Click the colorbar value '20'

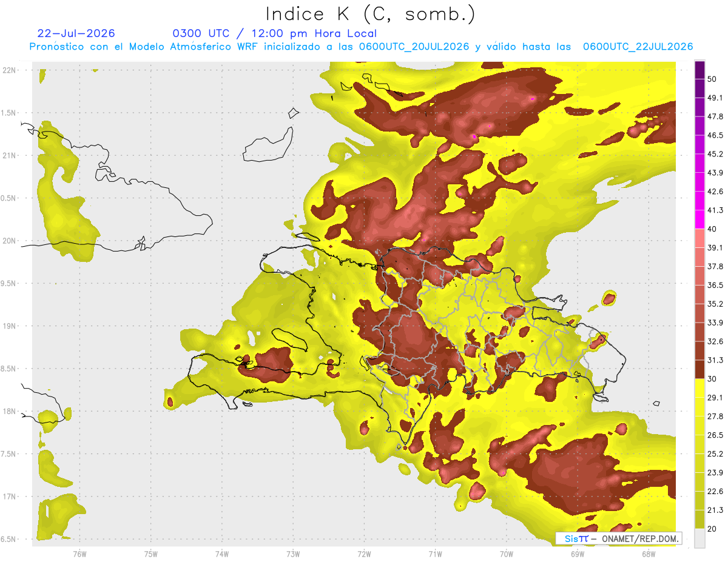[712, 529]
